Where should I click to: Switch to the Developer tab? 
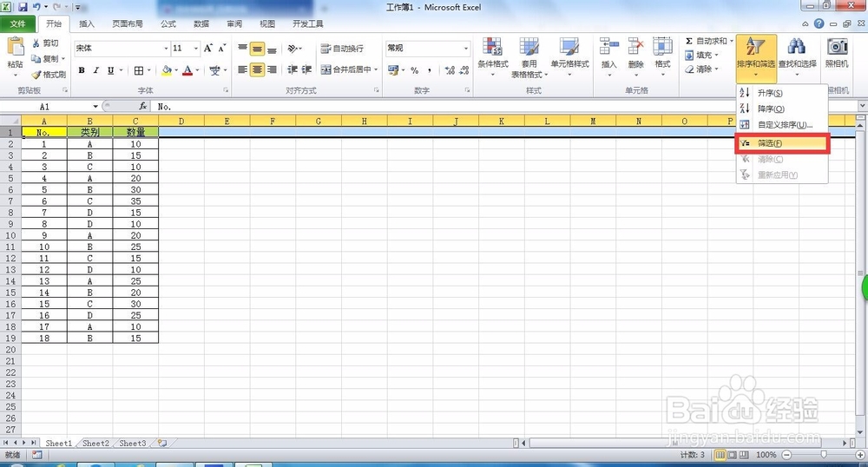[308, 23]
